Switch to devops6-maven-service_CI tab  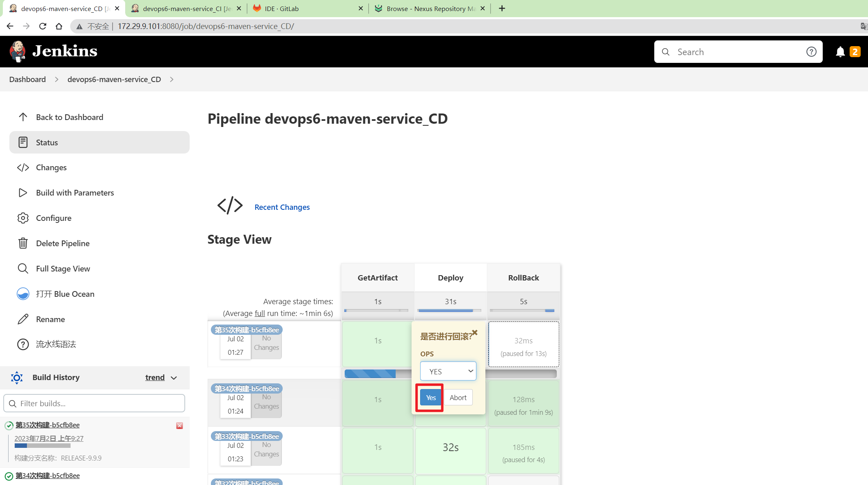click(186, 9)
